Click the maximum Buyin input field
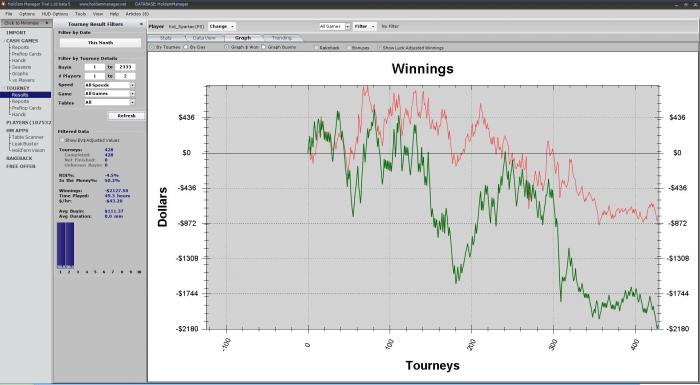Screen dimensions: 700x385 pyautogui.click(x=125, y=67)
